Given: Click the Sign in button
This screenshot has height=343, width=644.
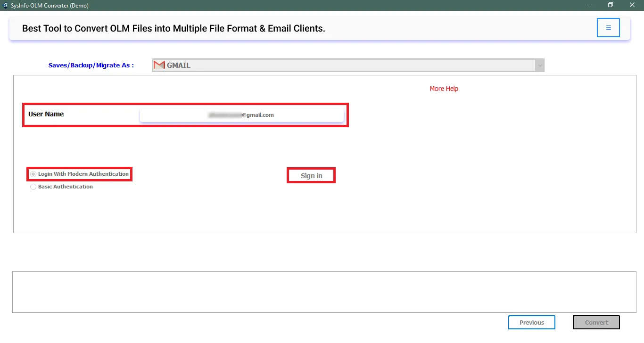Looking at the screenshot, I should [x=311, y=176].
